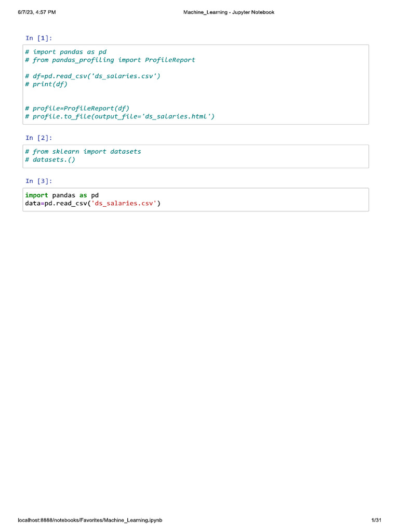Click the localhost:8888 notebook URL footer
Screen dimensions: 399x532
[90, 520]
